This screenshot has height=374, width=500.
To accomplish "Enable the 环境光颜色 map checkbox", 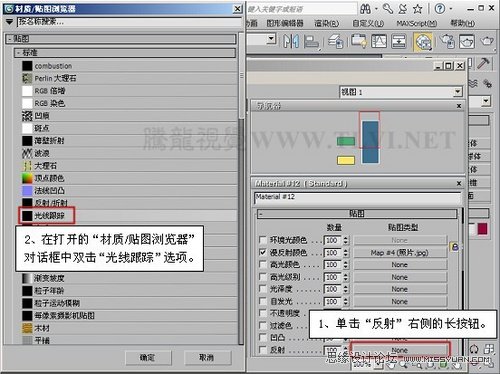I will [x=263, y=240].
